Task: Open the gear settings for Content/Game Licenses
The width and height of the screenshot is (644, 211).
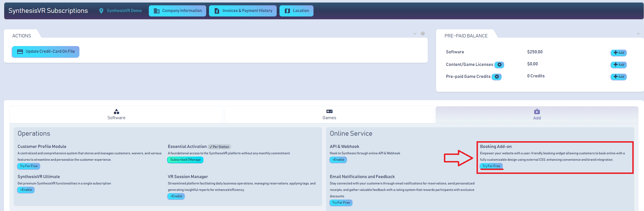Action: 499,65
